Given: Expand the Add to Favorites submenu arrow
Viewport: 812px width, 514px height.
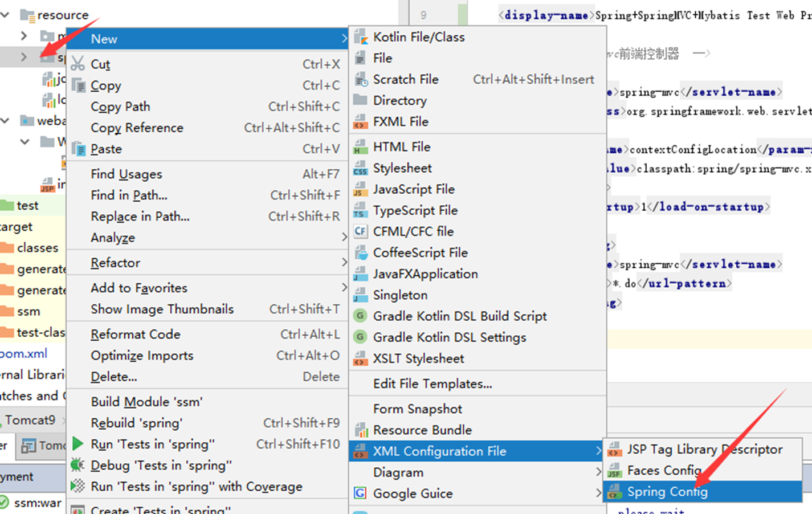Looking at the screenshot, I should coord(344,288).
